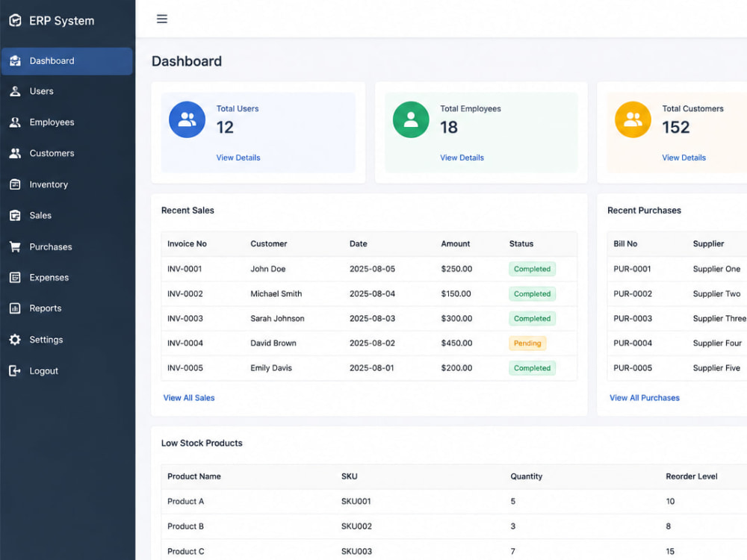
Task: Click the Invoice No column header
Action: point(187,244)
